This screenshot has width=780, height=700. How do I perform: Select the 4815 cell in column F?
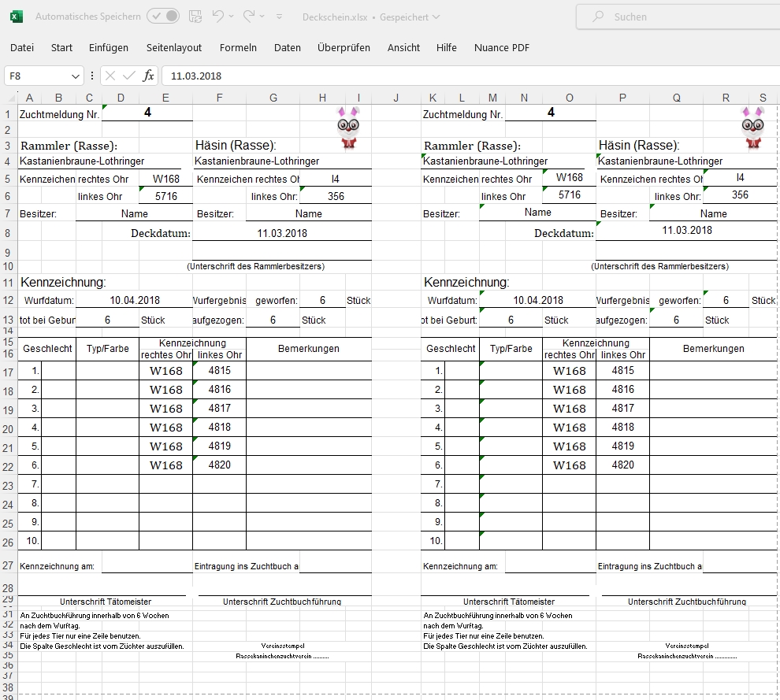click(x=219, y=370)
